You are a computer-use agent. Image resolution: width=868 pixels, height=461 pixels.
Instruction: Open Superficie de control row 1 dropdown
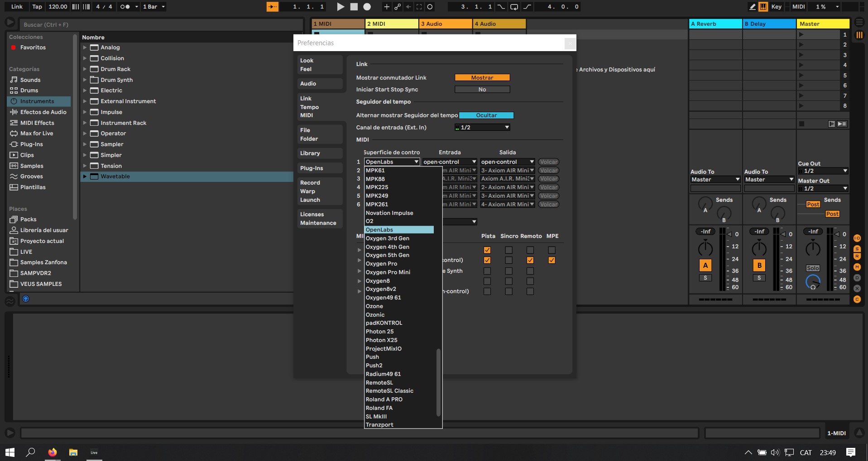392,162
